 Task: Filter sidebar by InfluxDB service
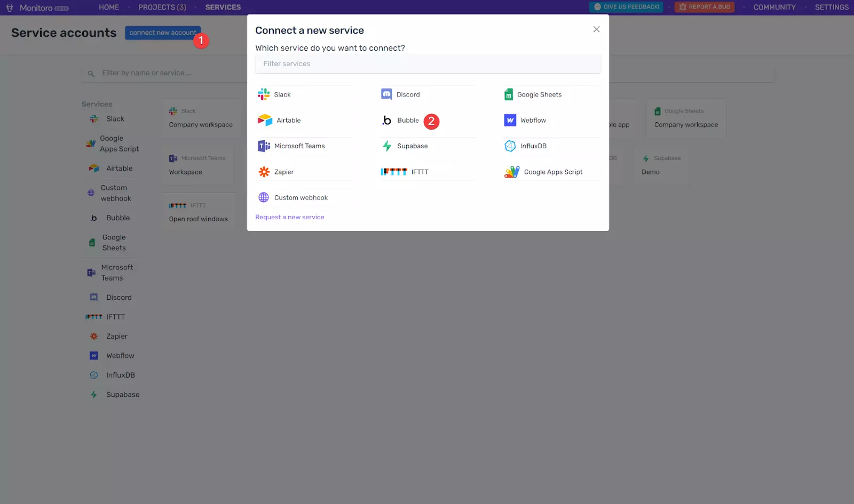(x=112, y=375)
